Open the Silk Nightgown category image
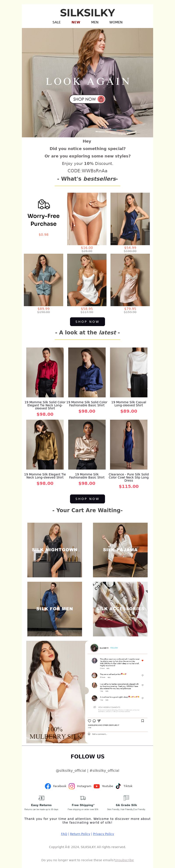Viewport: 175px width, 868px height. pyautogui.click(x=55, y=550)
